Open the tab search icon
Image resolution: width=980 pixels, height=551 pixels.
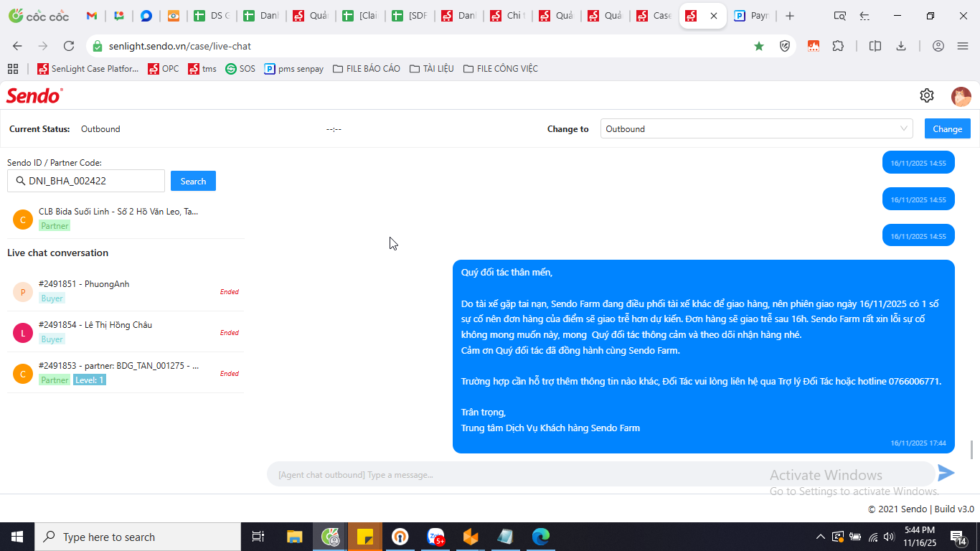[x=839, y=16]
